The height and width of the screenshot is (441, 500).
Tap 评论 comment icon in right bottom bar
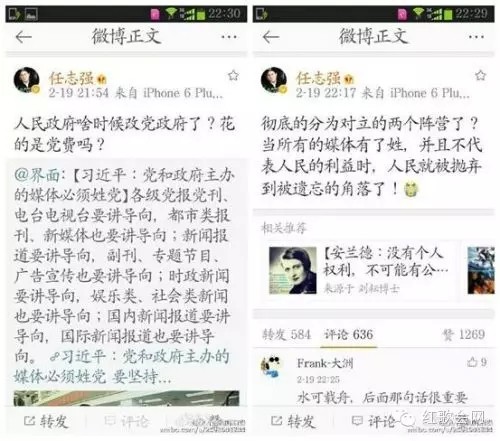point(373,421)
